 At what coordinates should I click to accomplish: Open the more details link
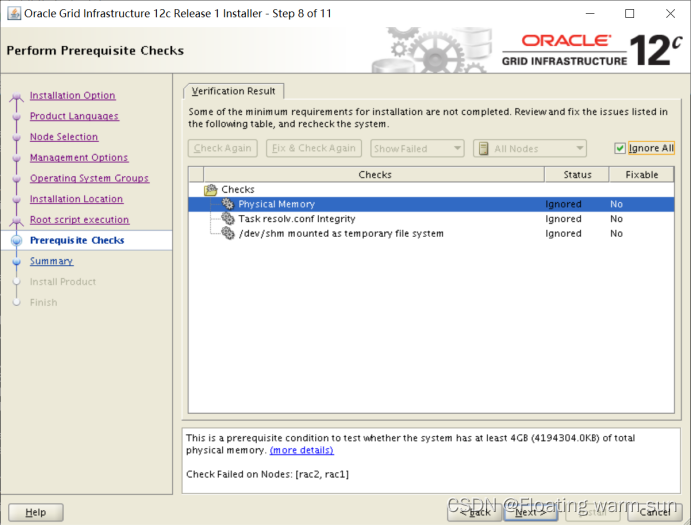[302, 450]
